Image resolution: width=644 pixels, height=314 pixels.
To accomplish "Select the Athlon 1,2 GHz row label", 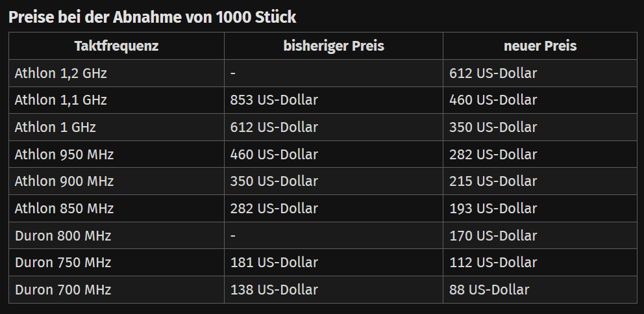I will click(61, 73).
